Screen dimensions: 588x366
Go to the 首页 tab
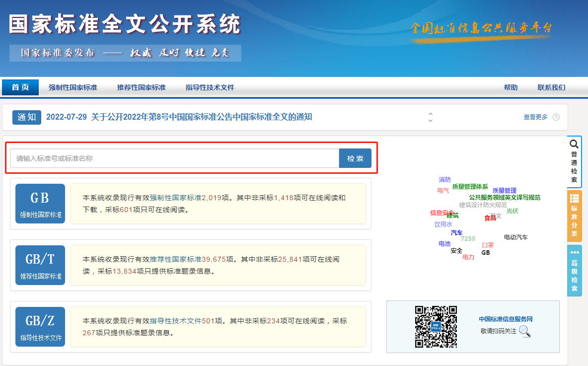20,87
